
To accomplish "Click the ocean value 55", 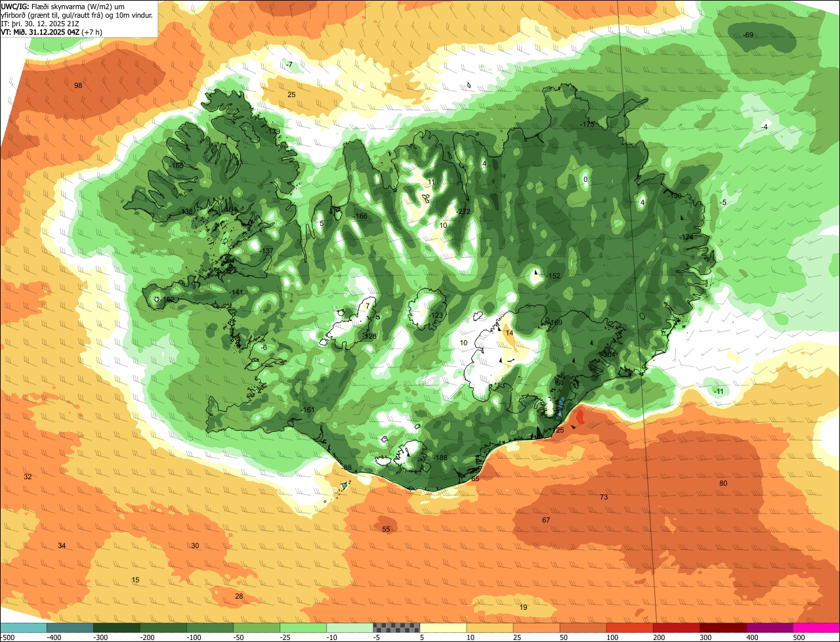I will [386, 530].
